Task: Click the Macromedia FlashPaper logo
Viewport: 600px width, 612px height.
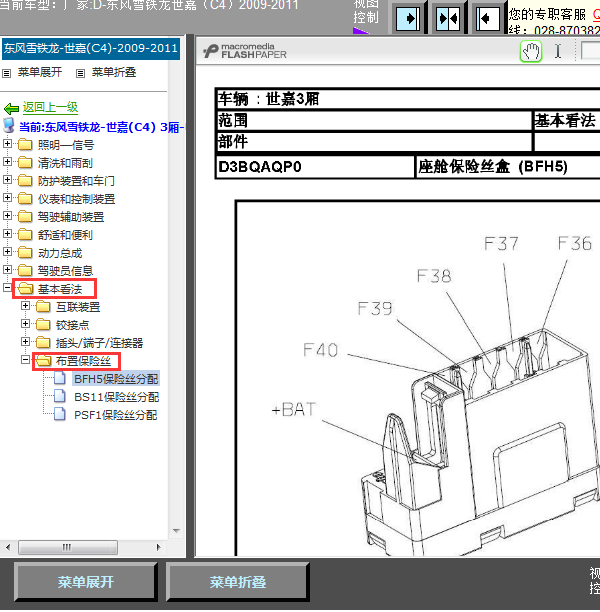Action: coord(245,52)
